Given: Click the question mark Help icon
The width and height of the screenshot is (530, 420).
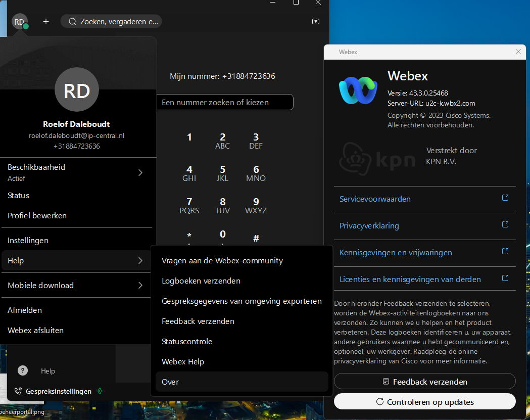Looking at the screenshot, I should coord(23,370).
